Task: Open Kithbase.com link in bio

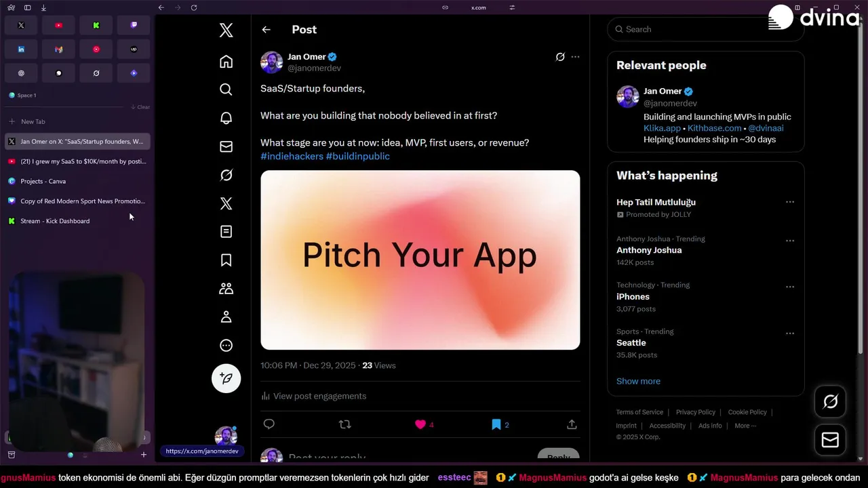Action: [x=715, y=128]
